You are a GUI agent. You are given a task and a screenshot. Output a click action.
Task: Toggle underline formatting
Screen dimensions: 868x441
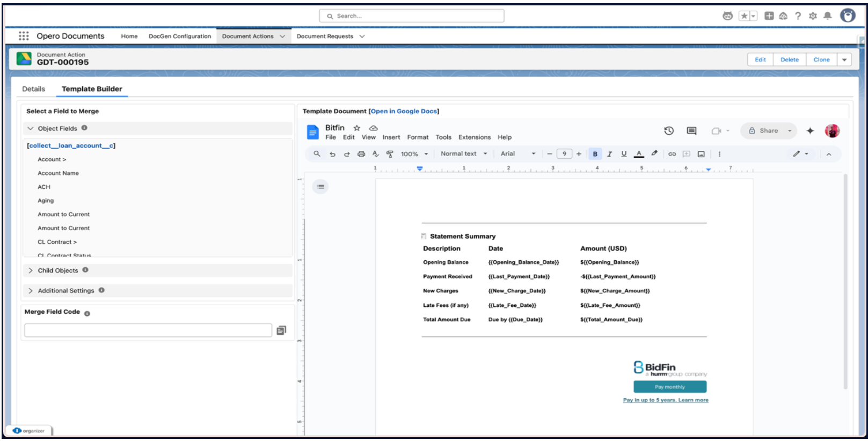pyautogui.click(x=624, y=154)
